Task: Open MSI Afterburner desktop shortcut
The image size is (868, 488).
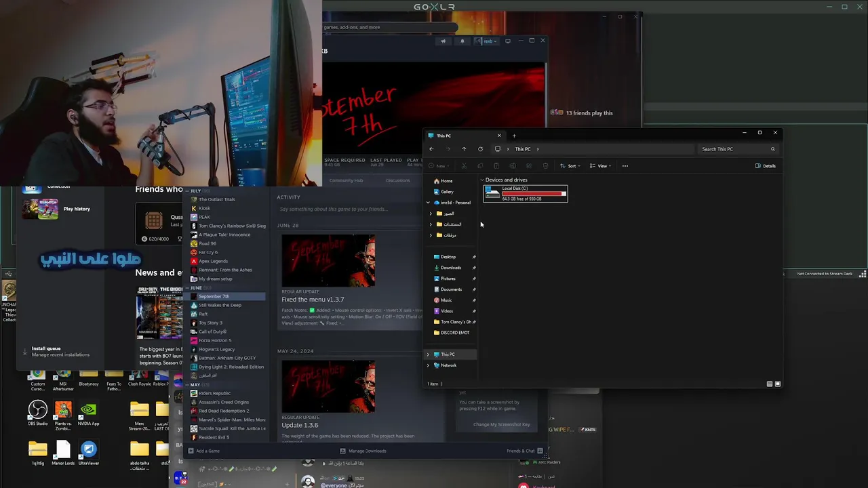Action: coord(63,380)
